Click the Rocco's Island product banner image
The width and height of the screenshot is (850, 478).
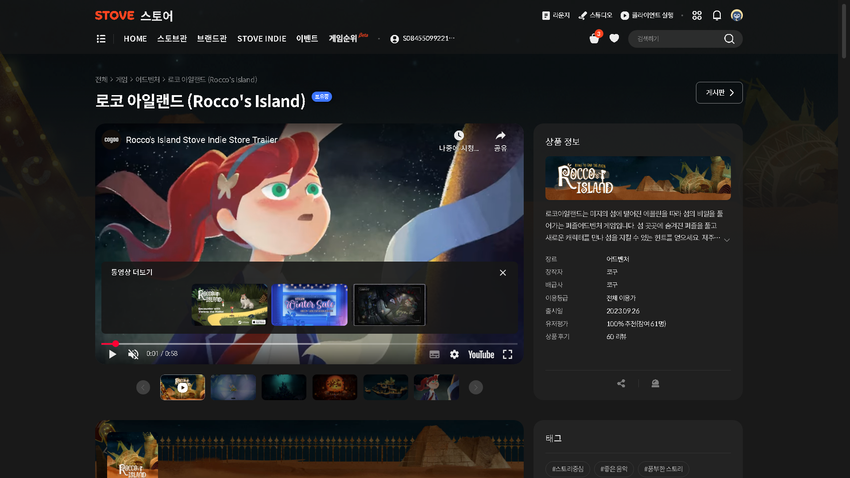pyautogui.click(x=638, y=178)
